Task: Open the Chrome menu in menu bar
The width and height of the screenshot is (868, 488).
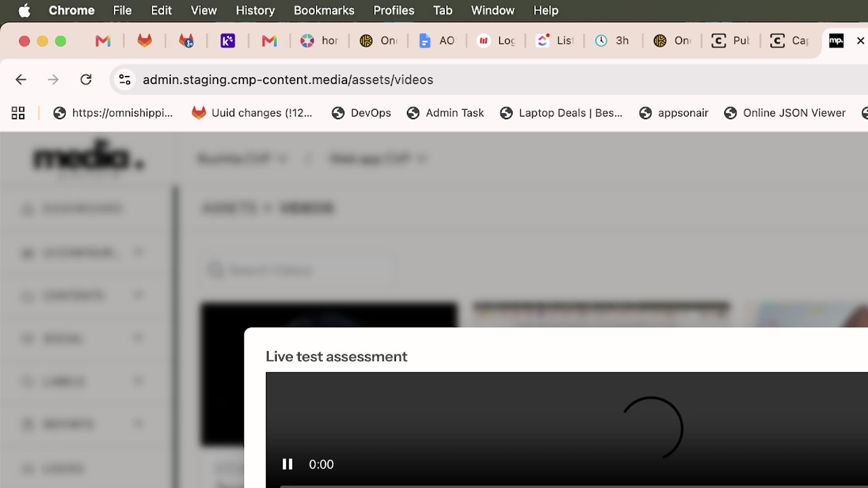Action: (71, 10)
